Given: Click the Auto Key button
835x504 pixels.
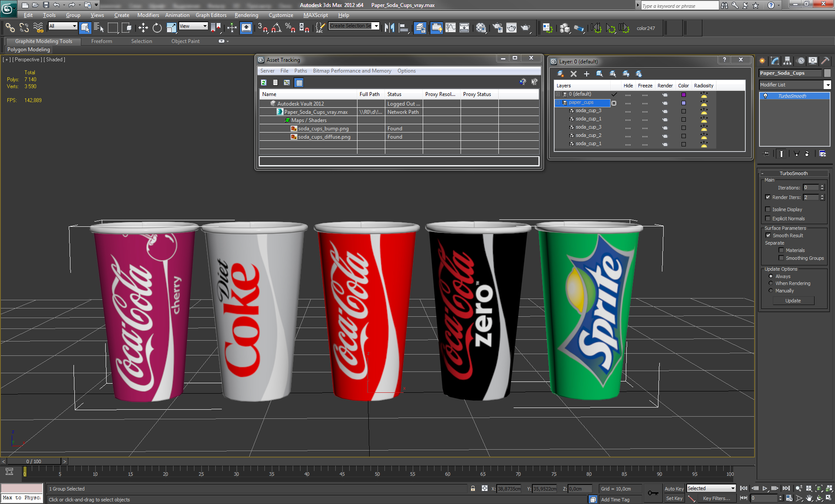Looking at the screenshot, I should [x=674, y=489].
